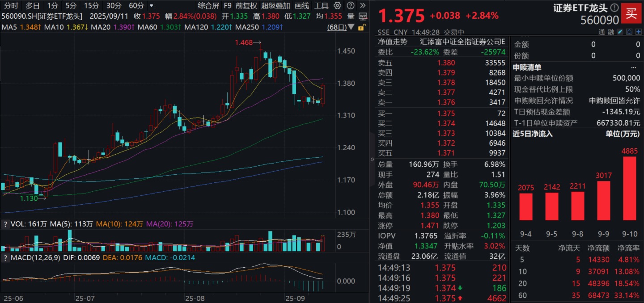Add to watchlist with plus icon
The height and width of the screenshot is (303, 644).
coord(638,32)
